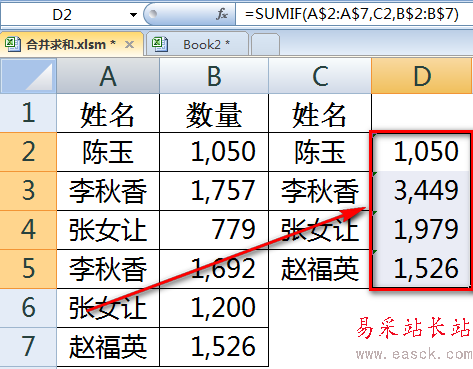Select row 3 header
Image resolution: width=473 pixels, height=369 pixels.
coord(28,191)
